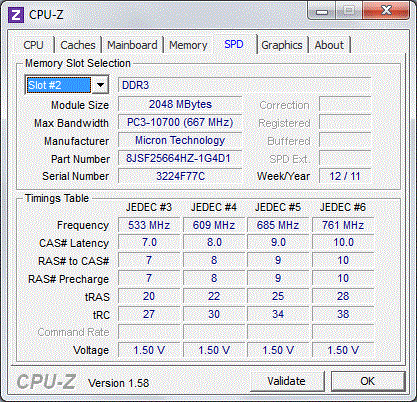
Task: Click the Serial Number value 3224F77C
Action: pos(180,176)
